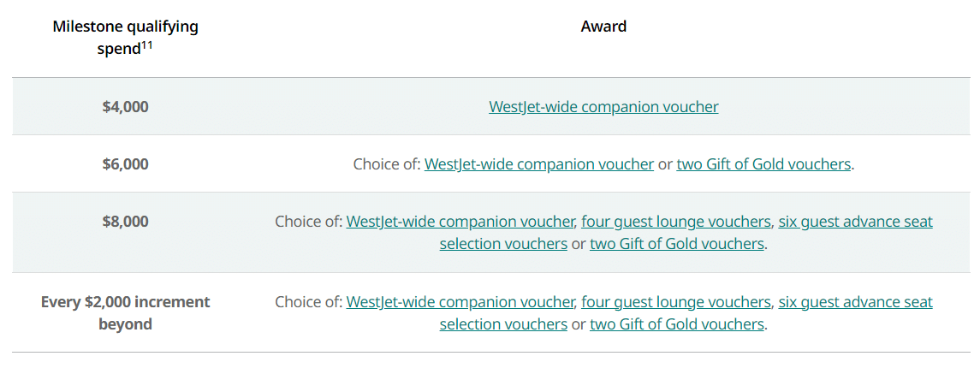Open companion voucher link in the $6,000 row
Image resolution: width=980 pixels, height=368 pixels.
538,164
